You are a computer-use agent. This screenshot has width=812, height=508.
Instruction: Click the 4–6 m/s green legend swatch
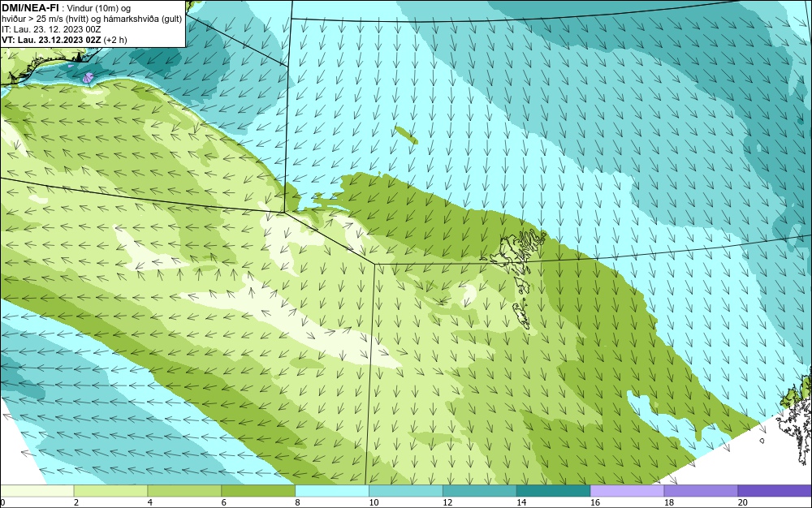click(184, 491)
